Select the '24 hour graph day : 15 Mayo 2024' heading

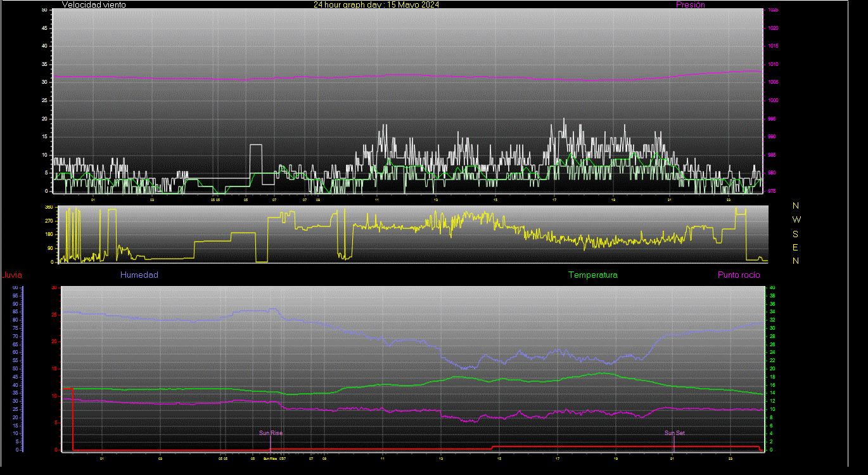(376, 4)
